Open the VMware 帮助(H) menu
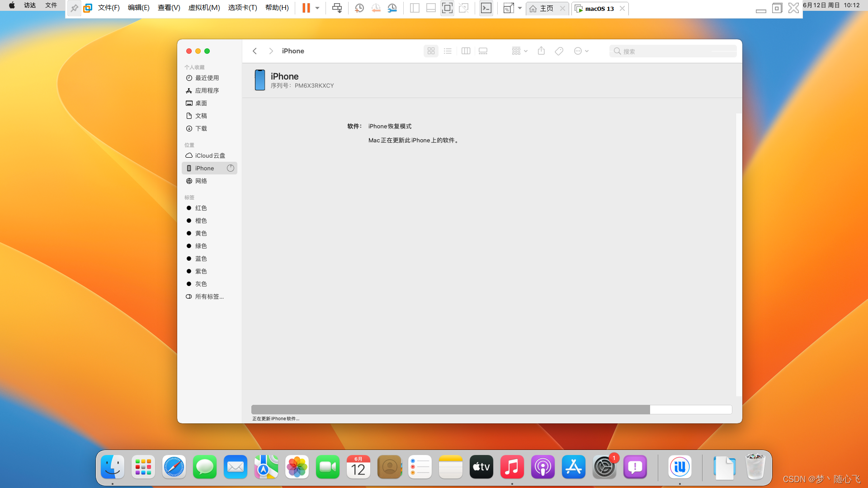This screenshot has width=868, height=488. click(277, 8)
